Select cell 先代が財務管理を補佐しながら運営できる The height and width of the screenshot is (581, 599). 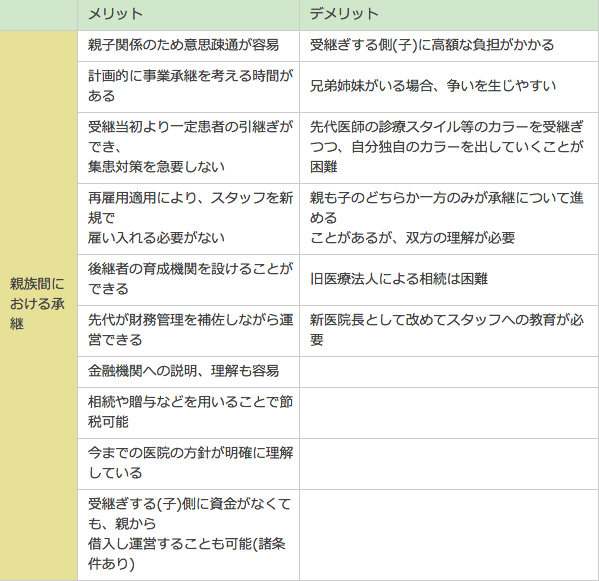coord(188,331)
